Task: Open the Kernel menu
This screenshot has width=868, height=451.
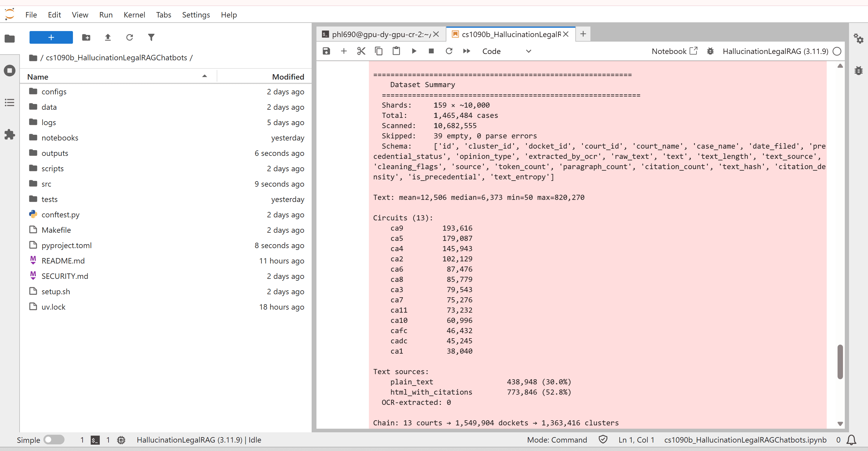Action: pyautogui.click(x=134, y=15)
